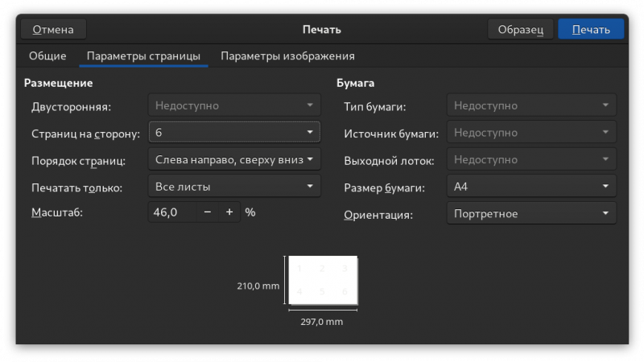
Task: Expand the Источник бумаги dropdown
Action: pos(531,133)
